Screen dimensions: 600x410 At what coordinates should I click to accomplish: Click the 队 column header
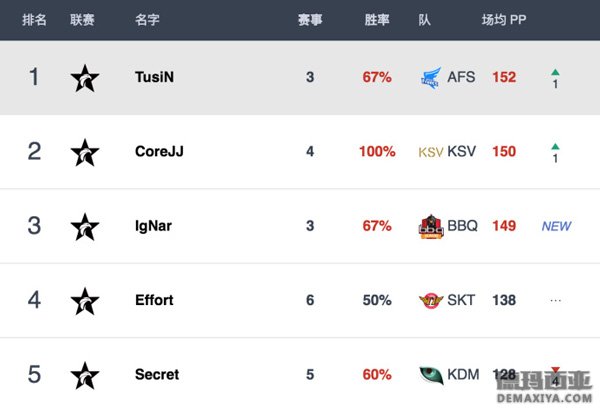pyautogui.click(x=424, y=20)
